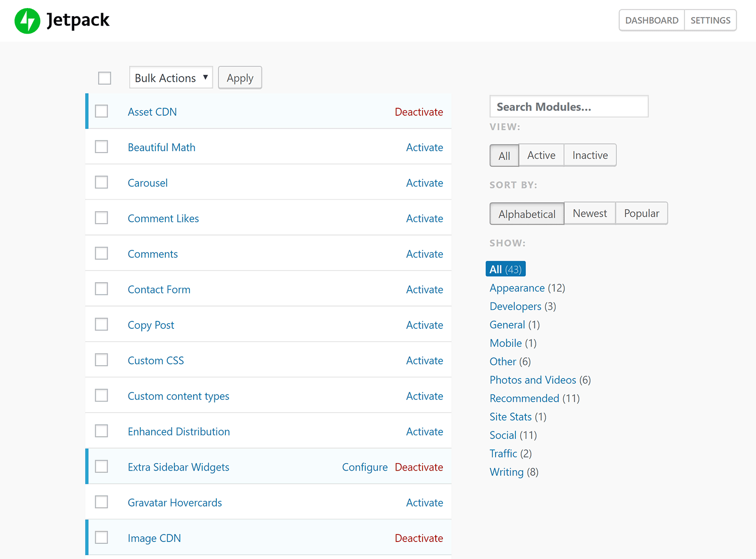Screen dimensions: 756x559
Task: Activate the Custom content types module
Action: 424,396
